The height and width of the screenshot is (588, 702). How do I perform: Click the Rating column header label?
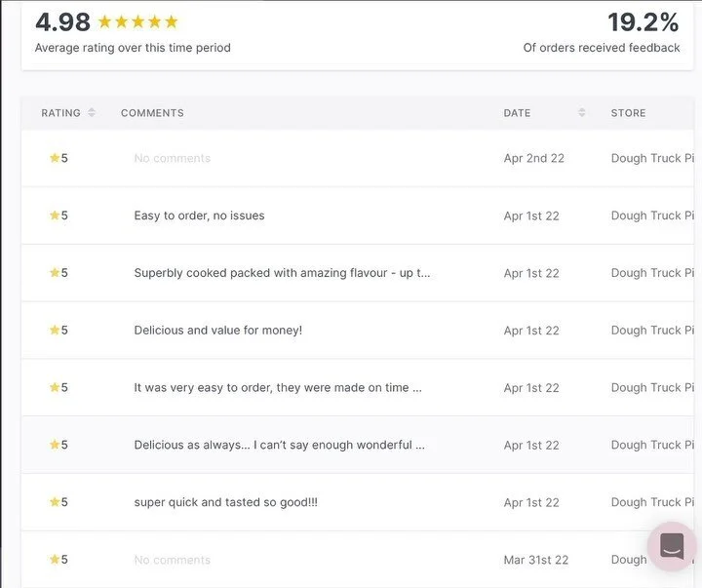(x=60, y=113)
